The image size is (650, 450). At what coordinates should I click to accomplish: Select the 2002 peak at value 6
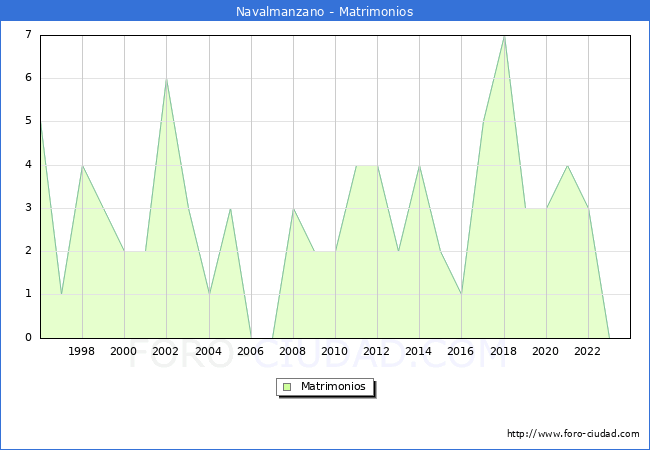166,79
